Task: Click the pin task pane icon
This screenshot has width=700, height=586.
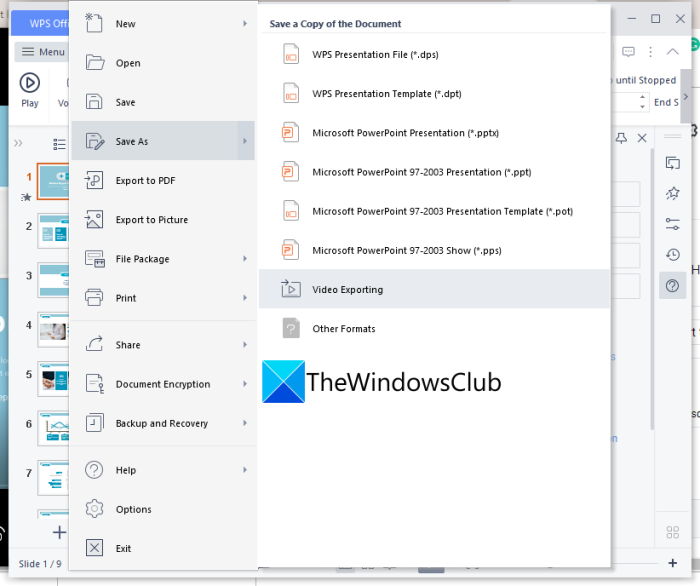Action: click(621, 138)
